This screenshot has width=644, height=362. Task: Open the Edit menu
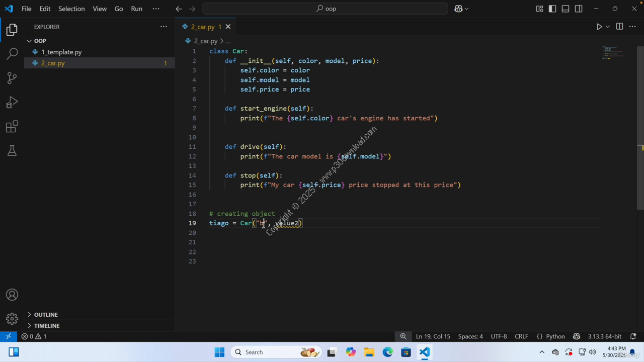click(x=45, y=9)
